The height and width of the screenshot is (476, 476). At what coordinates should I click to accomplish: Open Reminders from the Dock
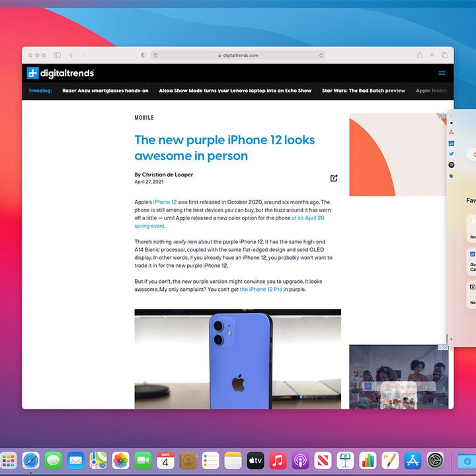coord(210,461)
